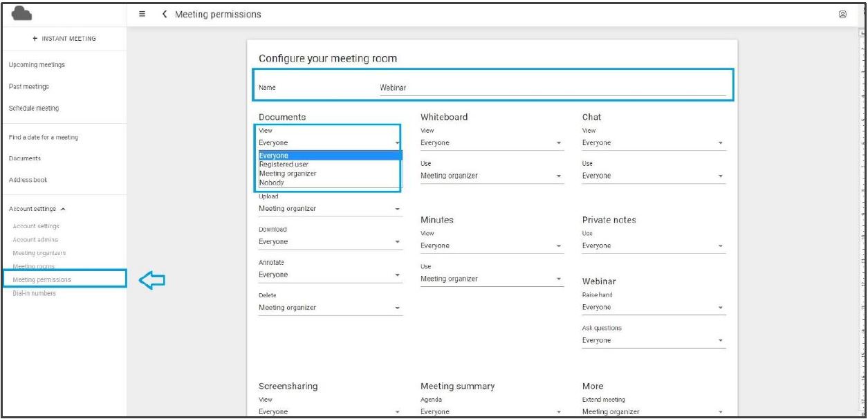
Task: Open Address book
Action: pos(28,180)
